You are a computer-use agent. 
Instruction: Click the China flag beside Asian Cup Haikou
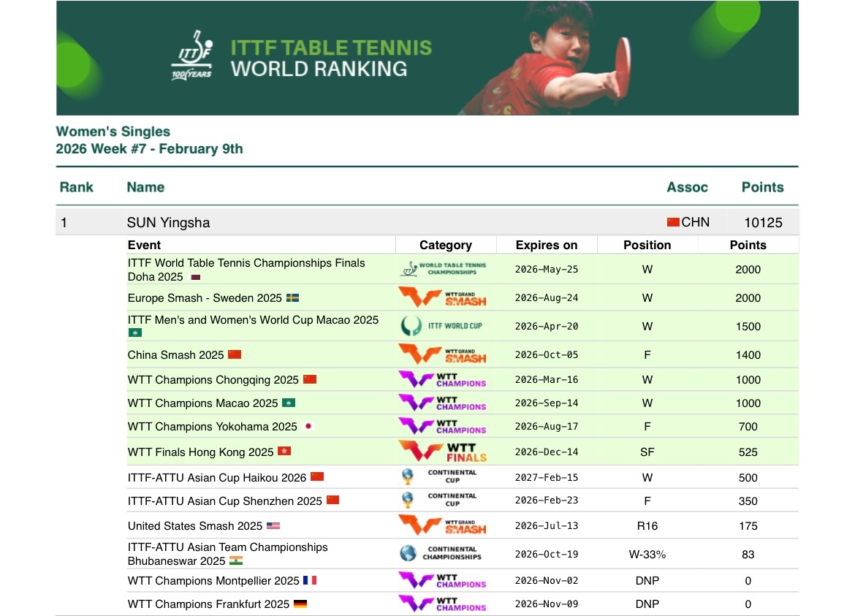point(317,477)
